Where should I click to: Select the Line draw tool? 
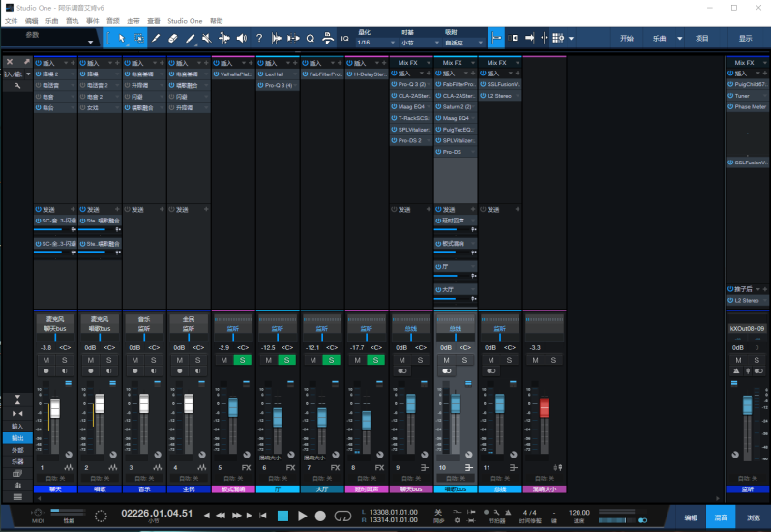point(191,38)
